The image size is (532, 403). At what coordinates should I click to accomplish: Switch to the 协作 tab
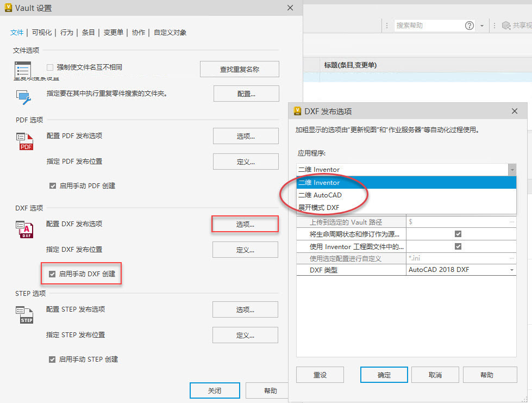pyautogui.click(x=139, y=32)
